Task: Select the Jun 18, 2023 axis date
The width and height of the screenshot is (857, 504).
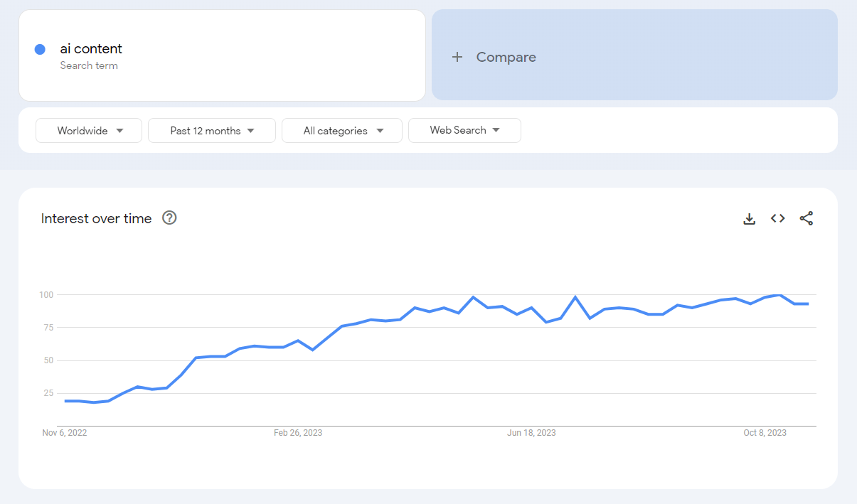Action: coord(531,433)
